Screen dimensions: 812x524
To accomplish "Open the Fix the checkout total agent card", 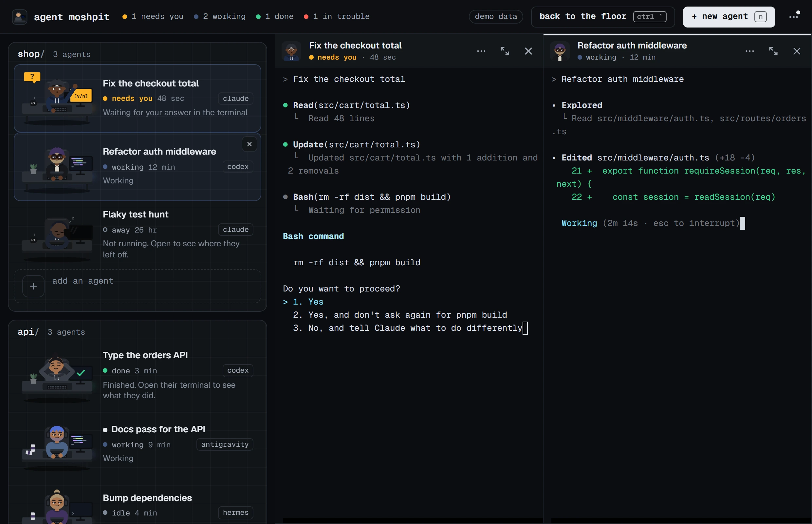I will tap(138, 98).
